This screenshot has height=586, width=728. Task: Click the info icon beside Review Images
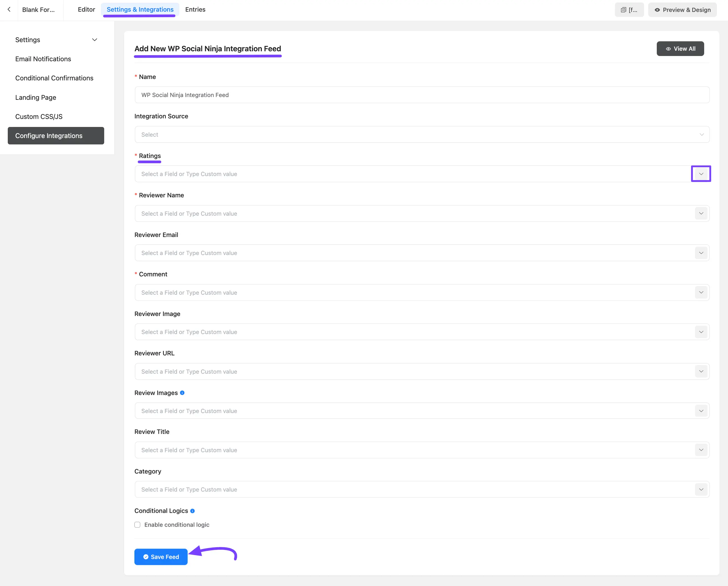coord(183,393)
